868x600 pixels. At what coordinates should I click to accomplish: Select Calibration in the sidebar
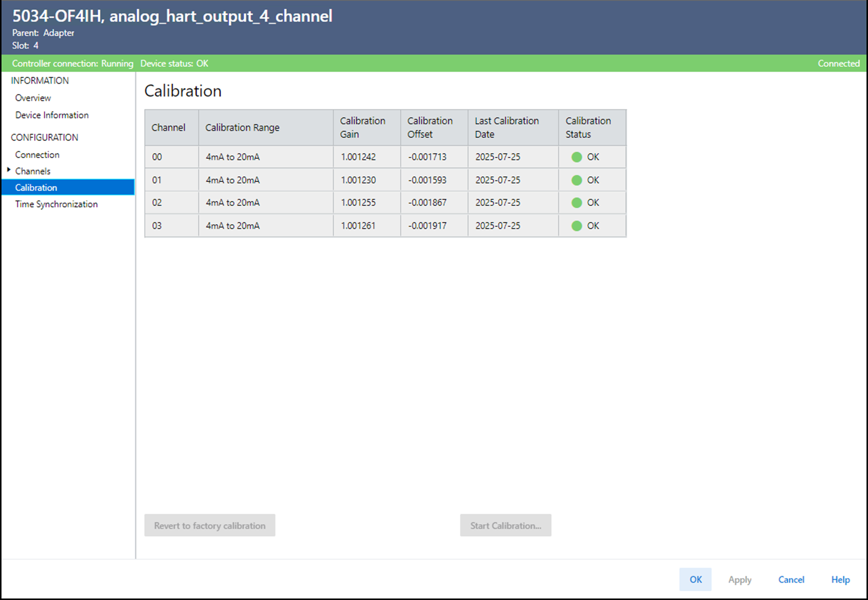(36, 188)
